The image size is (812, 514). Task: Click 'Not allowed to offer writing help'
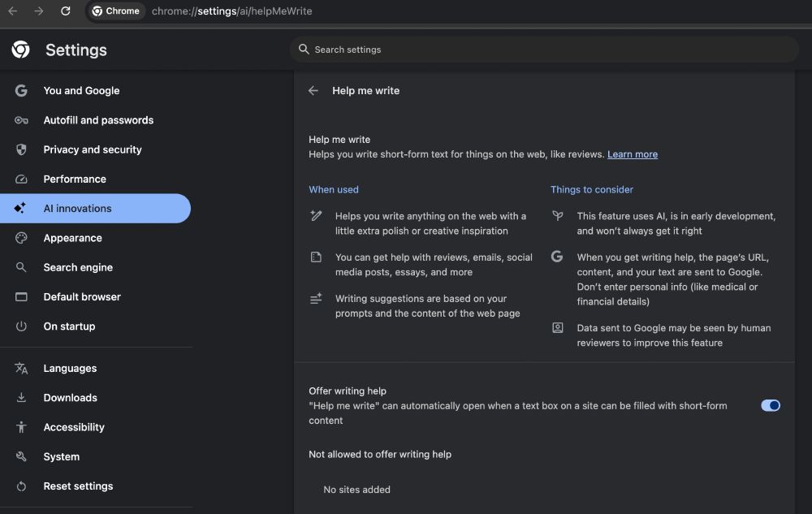pos(380,455)
